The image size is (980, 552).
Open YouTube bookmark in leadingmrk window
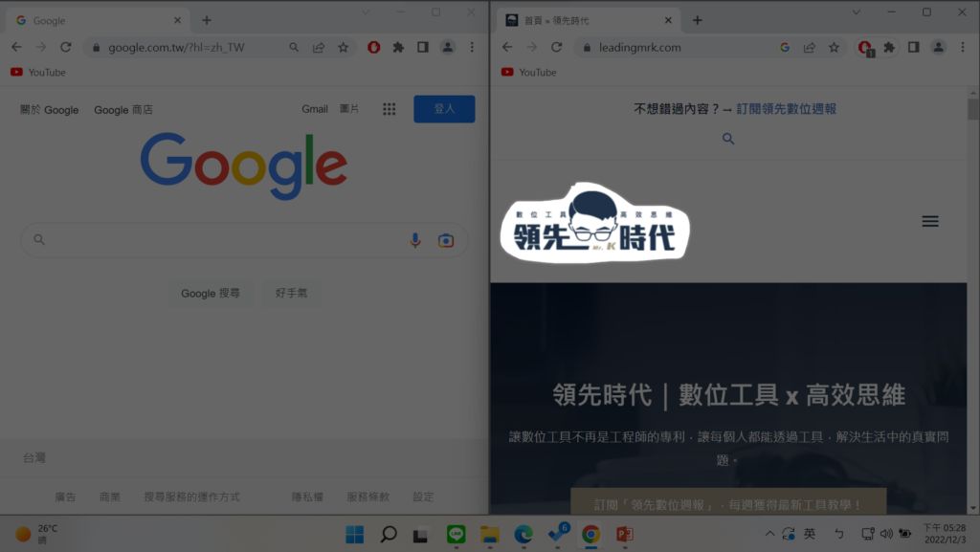pyautogui.click(x=528, y=73)
